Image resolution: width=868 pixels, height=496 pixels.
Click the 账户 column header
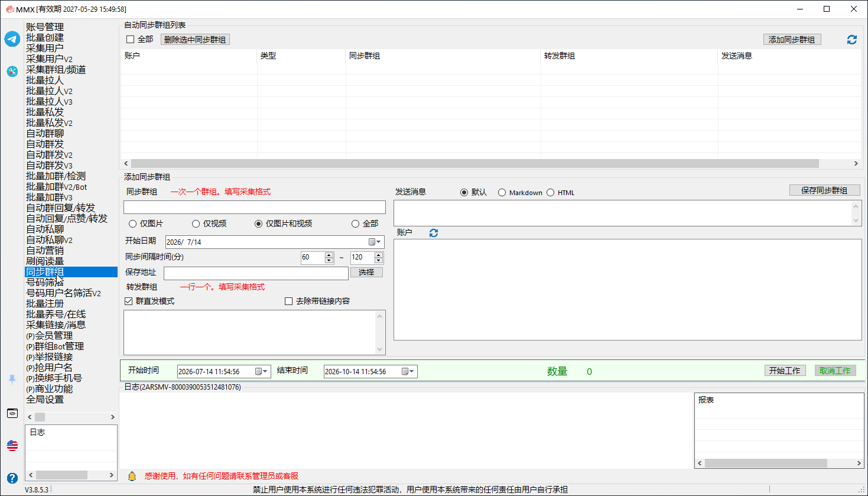[x=189, y=56]
